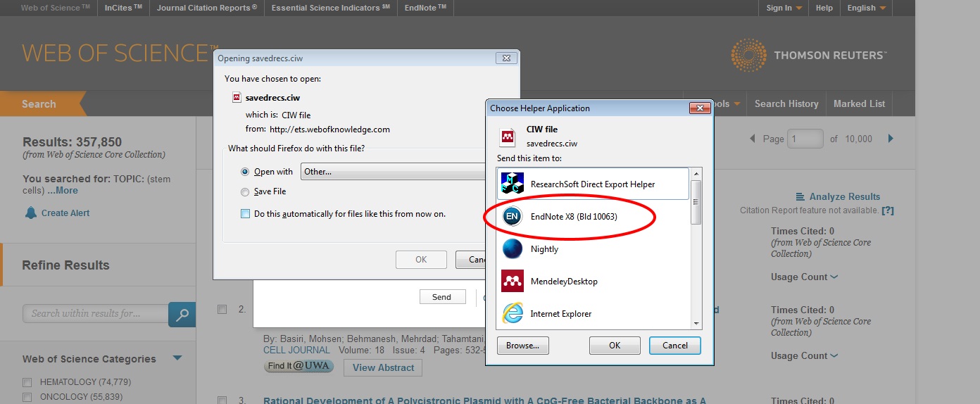Collapse Web of Science Categories section
Screen dimensions: 980x404
pyautogui.click(x=177, y=358)
